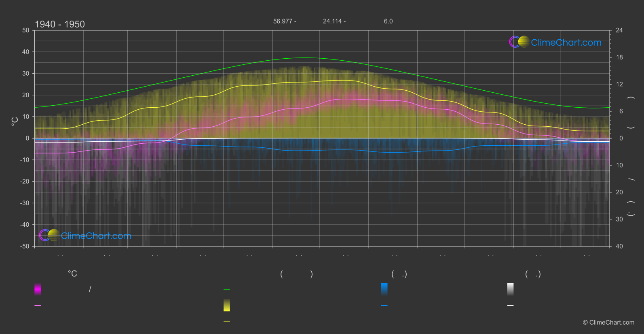Click the yellow line legend marker
This screenshot has height=334, width=644.
[227, 321]
